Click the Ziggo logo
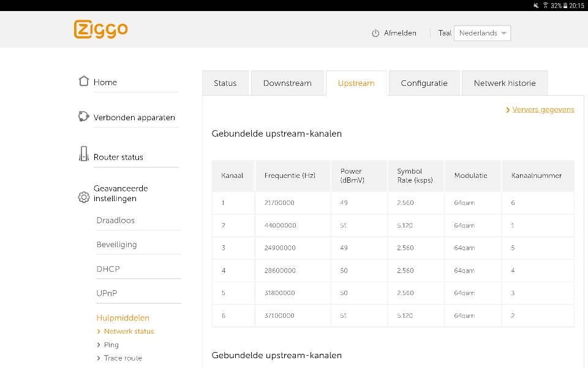 [x=101, y=29]
